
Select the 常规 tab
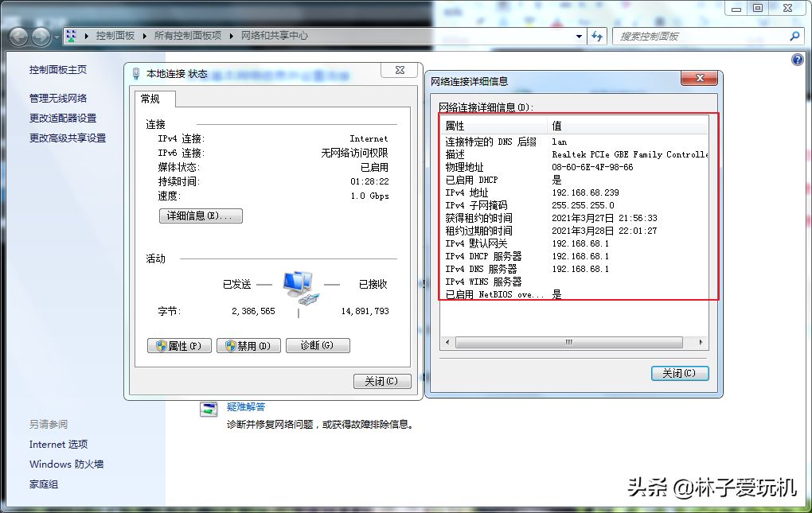point(150,99)
